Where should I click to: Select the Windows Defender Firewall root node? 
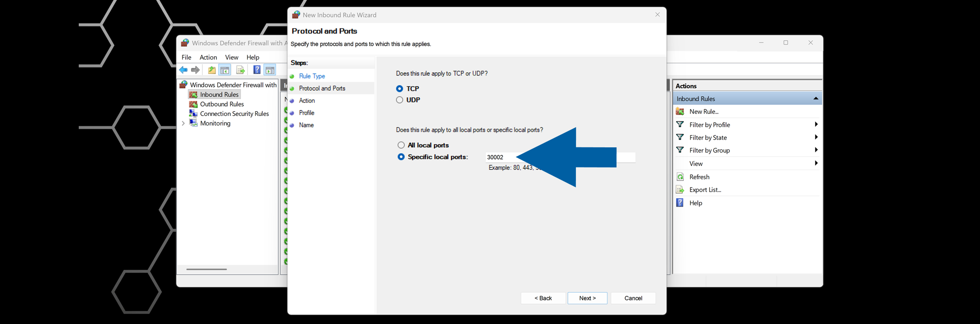click(x=233, y=85)
